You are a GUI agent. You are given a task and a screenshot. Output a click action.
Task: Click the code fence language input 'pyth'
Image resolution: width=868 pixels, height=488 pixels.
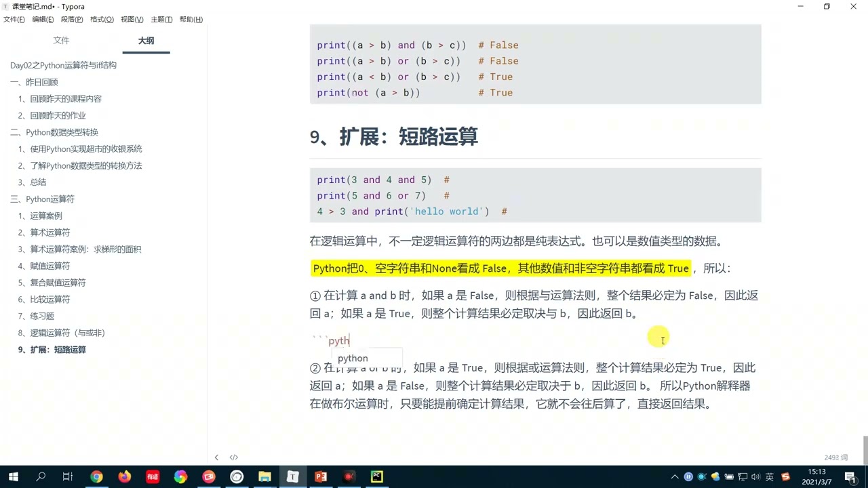(339, 341)
